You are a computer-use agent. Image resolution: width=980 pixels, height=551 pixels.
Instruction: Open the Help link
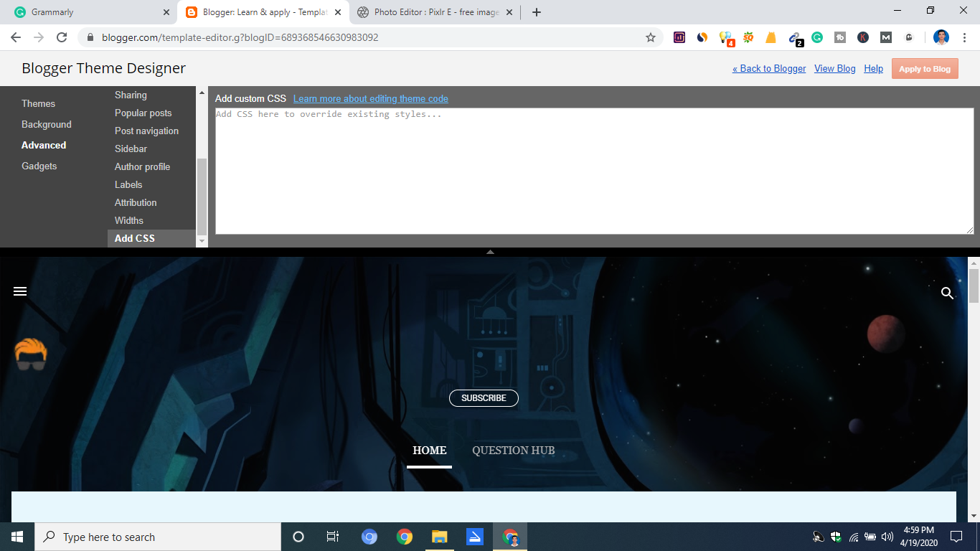873,68
